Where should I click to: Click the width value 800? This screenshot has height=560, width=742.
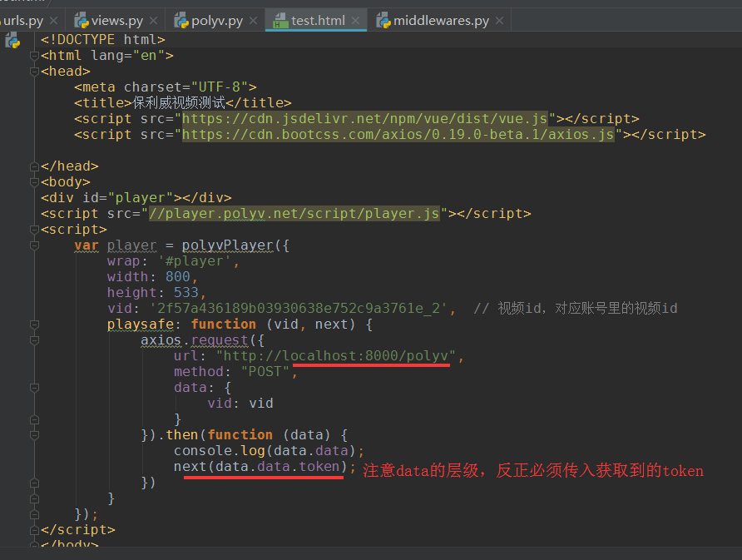pos(178,277)
